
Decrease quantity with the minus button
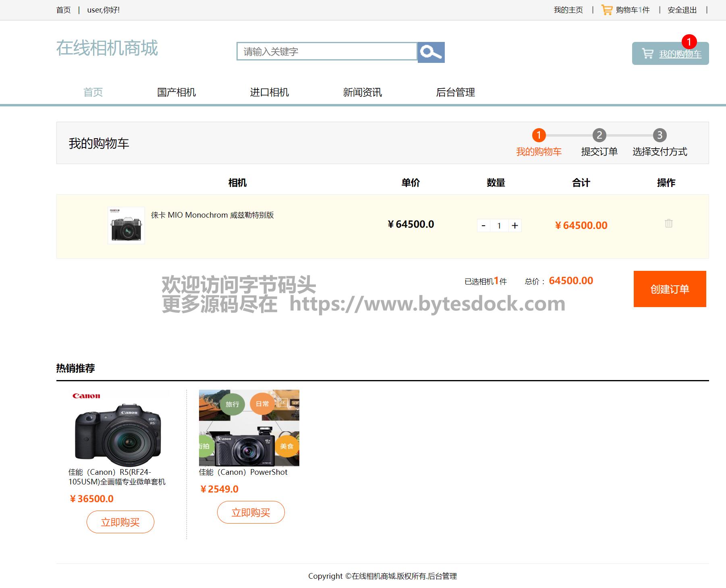(483, 226)
